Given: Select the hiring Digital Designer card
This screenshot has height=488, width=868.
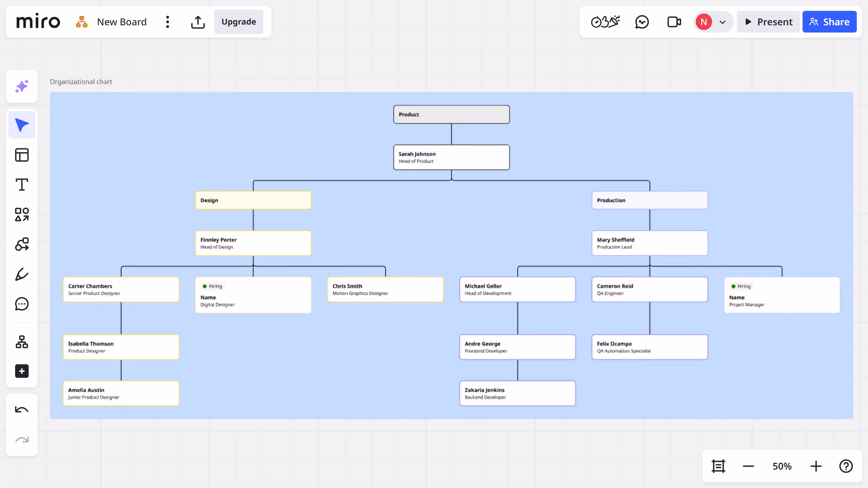Looking at the screenshot, I should pyautogui.click(x=253, y=295).
